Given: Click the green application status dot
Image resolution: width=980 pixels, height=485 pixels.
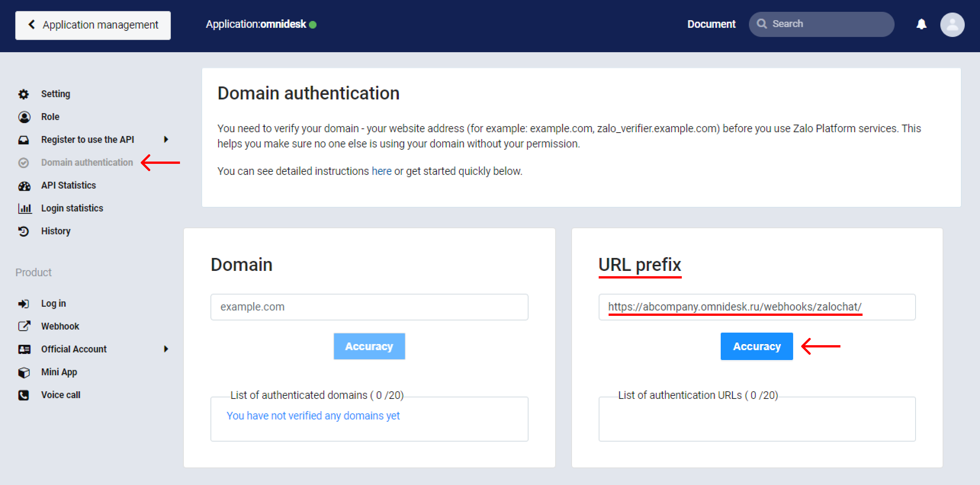Looking at the screenshot, I should click(x=313, y=25).
